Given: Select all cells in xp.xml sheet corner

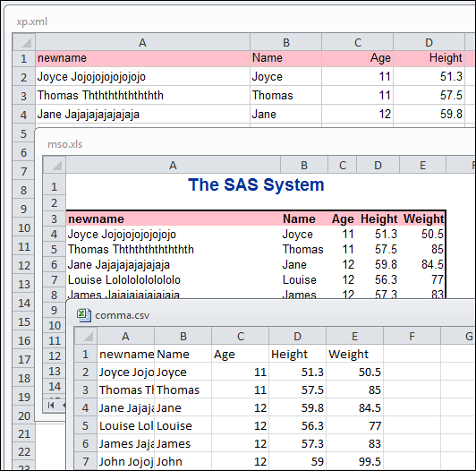Looking at the screenshot, I should pyautogui.click(x=24, y=42).
